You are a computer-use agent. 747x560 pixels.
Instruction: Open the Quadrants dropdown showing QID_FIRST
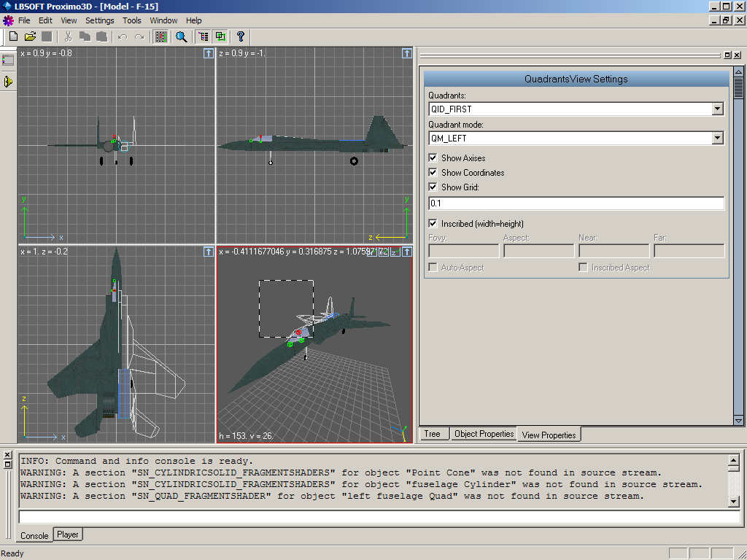pyautogui.click(x=718, y=109)
